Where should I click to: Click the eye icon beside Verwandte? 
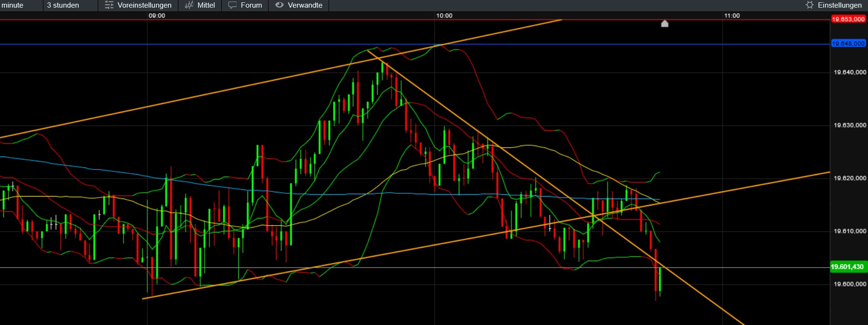point(279,5)
